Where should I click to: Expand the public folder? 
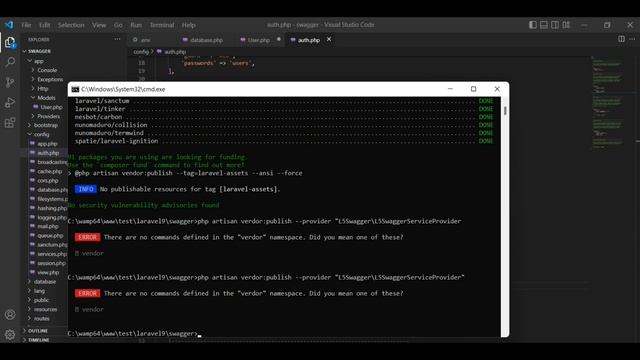(x=41, y=300)
